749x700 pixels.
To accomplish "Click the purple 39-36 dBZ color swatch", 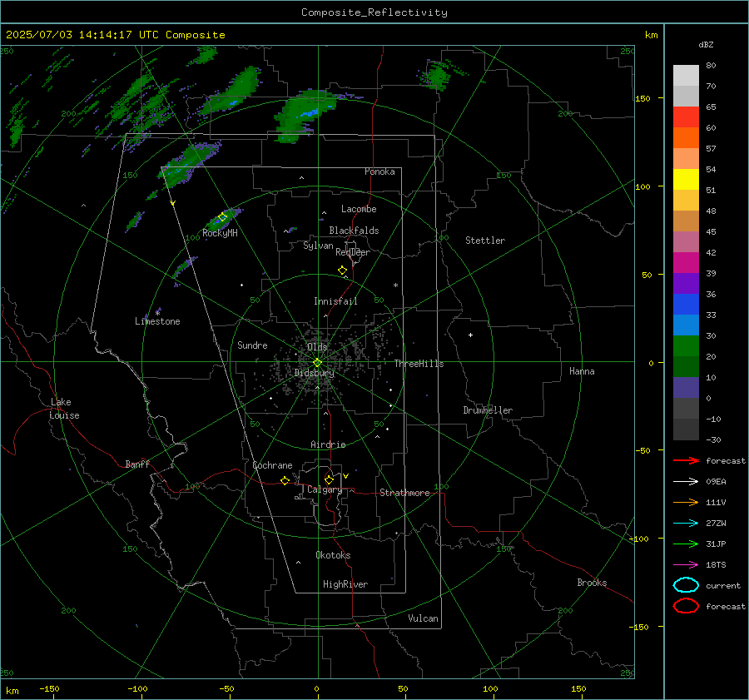I will (x=686, y=284).
